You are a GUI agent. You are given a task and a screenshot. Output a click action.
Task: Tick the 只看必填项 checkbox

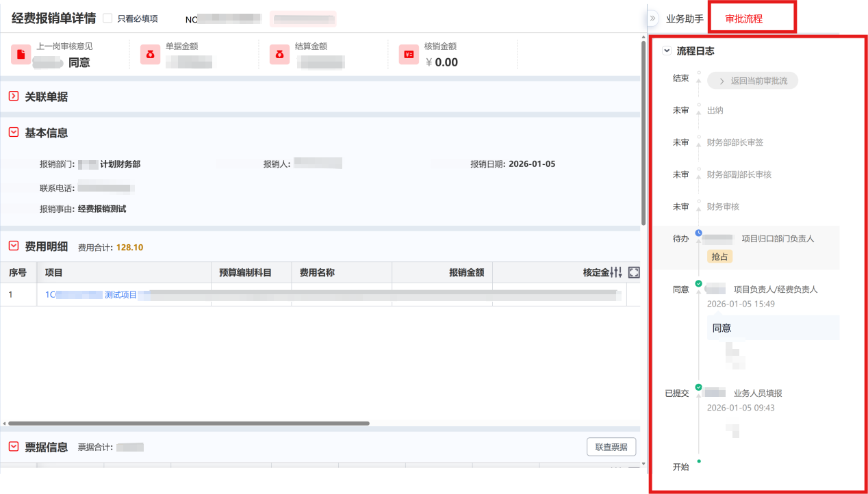(107, 18)
